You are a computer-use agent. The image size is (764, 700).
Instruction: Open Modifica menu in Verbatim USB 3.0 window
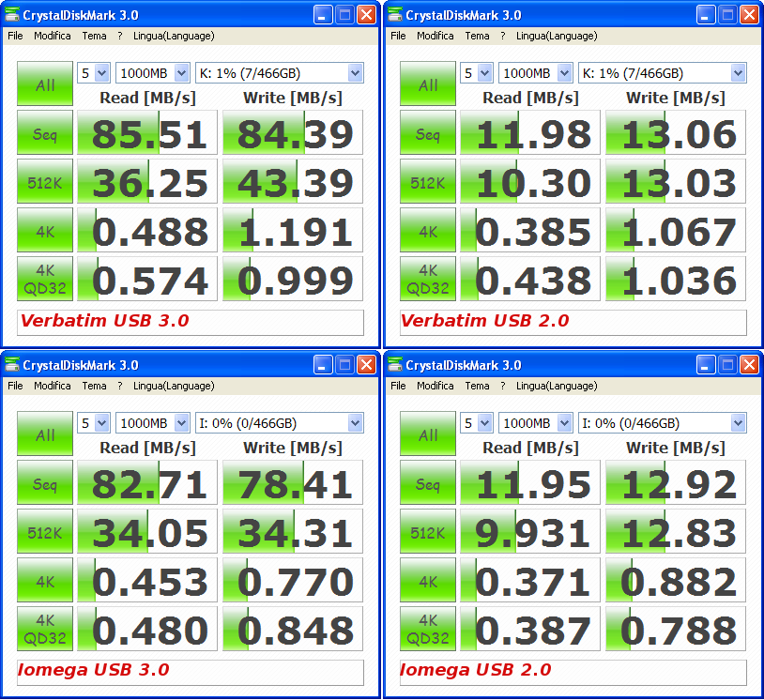(x=53, y=36)
